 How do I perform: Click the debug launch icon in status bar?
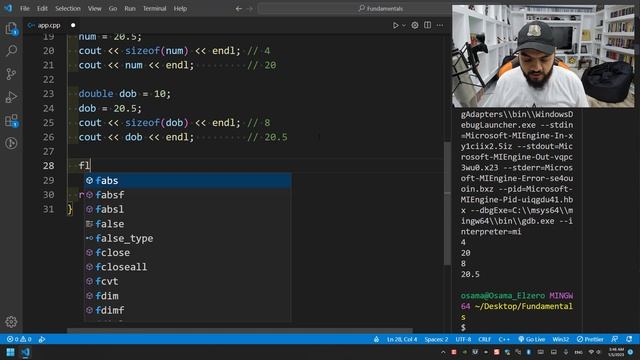tap(42, 340)
